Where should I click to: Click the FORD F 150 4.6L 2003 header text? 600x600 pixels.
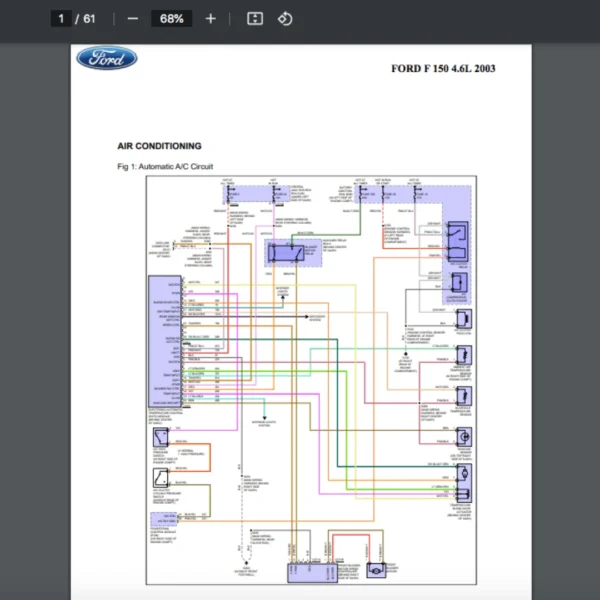[443, 69]
